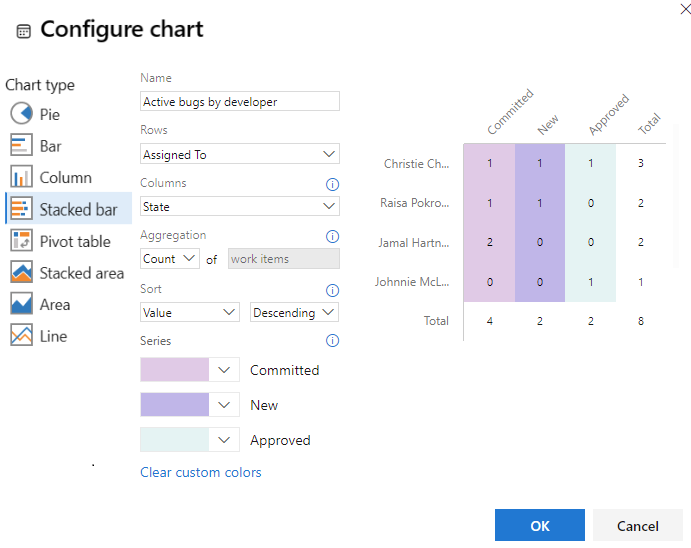Open the Descending sort order dropdown

[x=294, y=312]
